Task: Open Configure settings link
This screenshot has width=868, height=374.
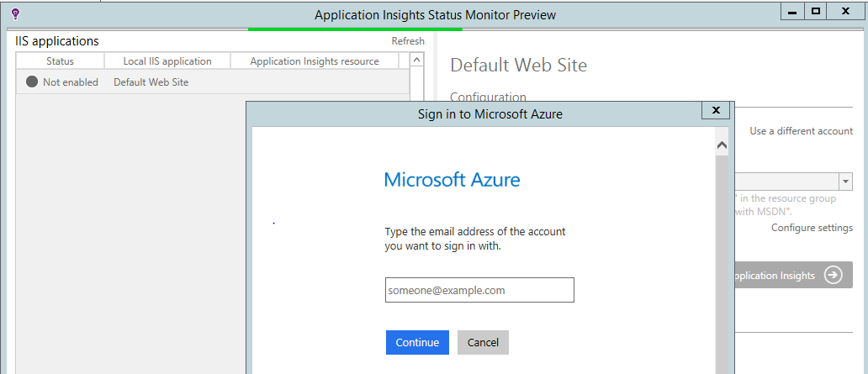Action: pyautogui.click(x=812, y=228)
